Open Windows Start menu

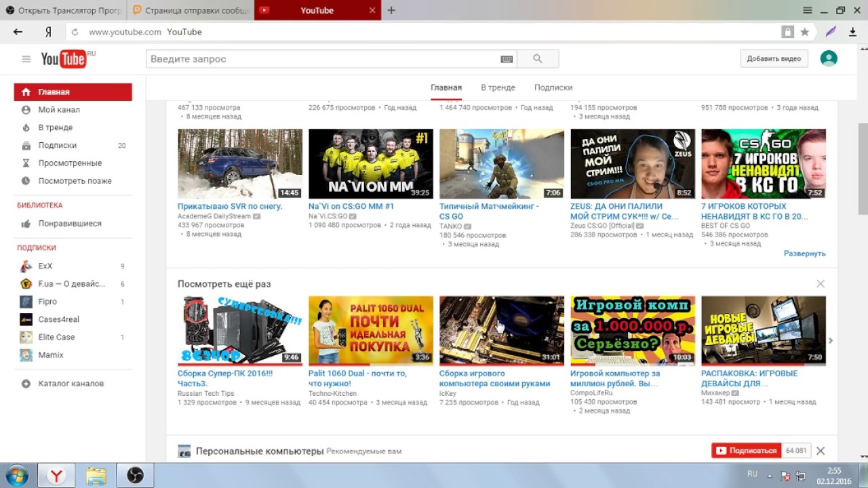[x=16, y=475]
